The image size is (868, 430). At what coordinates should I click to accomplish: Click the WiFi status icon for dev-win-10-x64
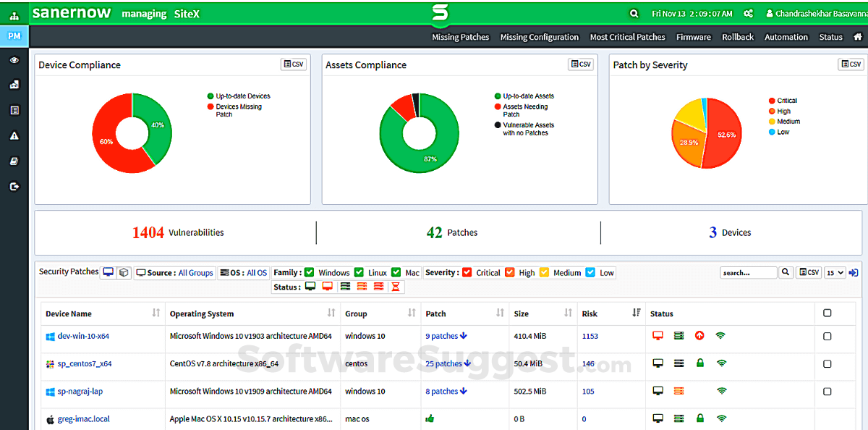(x=721, y=335)
